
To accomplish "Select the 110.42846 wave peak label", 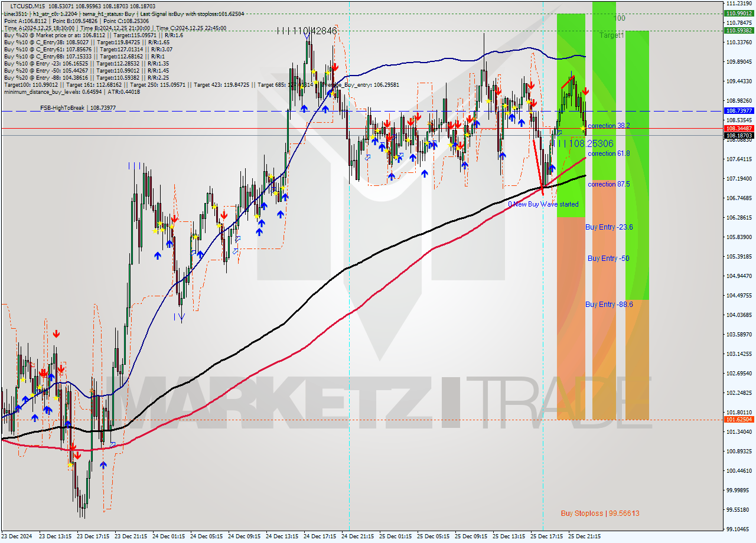I will coord(307,30).
